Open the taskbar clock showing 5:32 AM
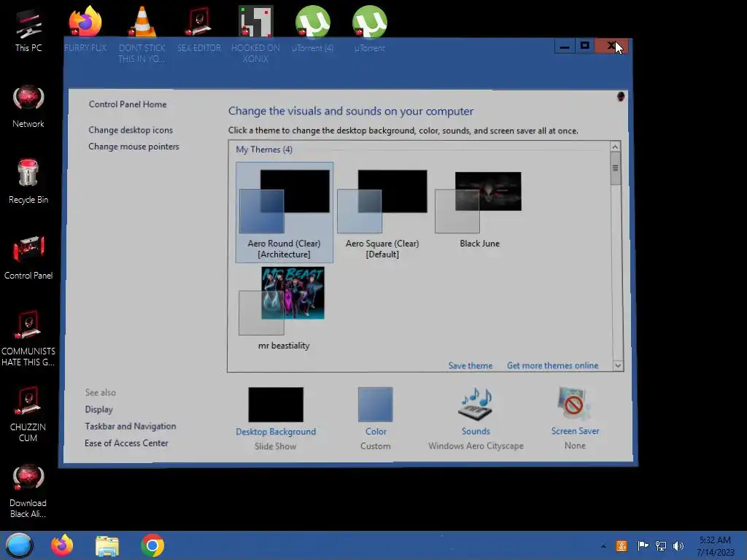The height and width of the screenshot is (560, 747). click(x=716, y=545)
